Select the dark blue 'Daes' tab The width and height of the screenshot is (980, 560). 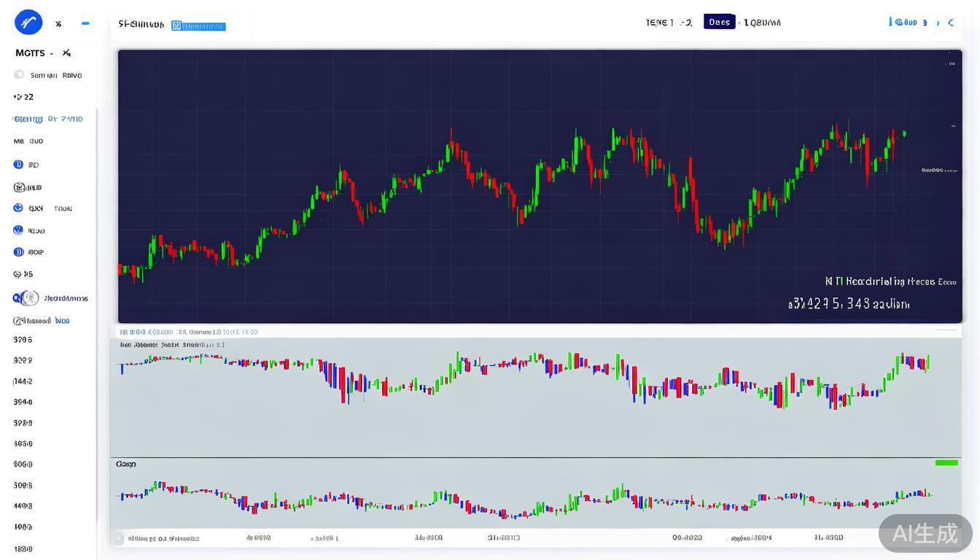click(x=719, y=22)
